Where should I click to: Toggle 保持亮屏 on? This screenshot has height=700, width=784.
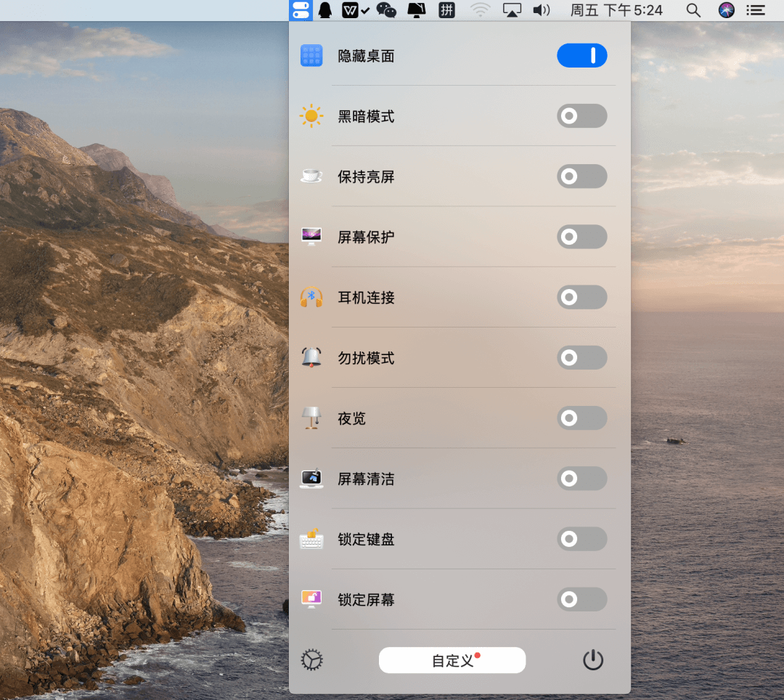(581, 176)
